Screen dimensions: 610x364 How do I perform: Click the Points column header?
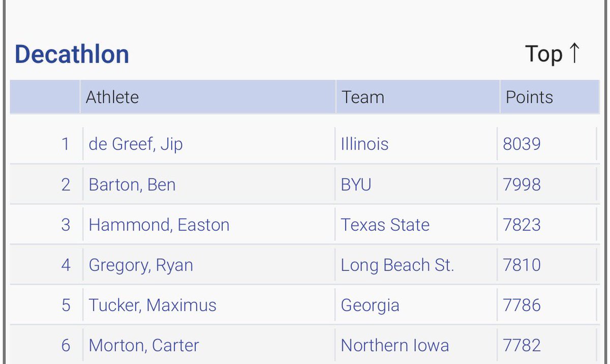tap(529, 97)
